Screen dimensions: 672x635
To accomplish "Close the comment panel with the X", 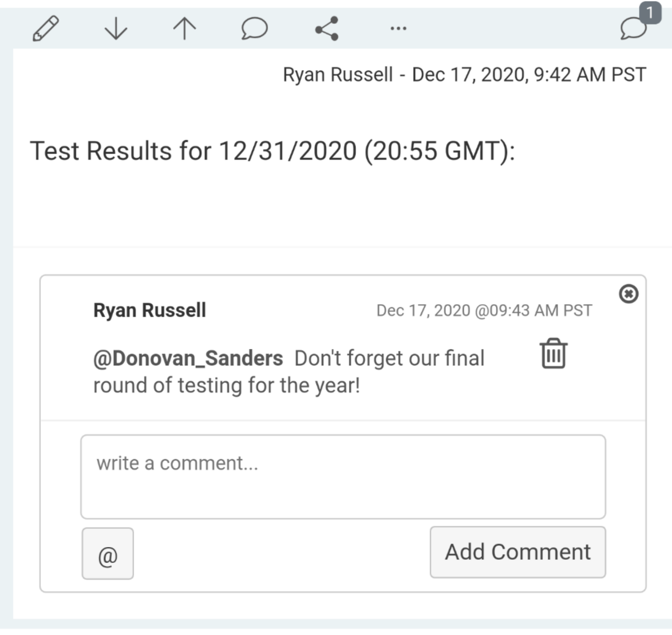I will pyautogui.click(x=629, y=294).
